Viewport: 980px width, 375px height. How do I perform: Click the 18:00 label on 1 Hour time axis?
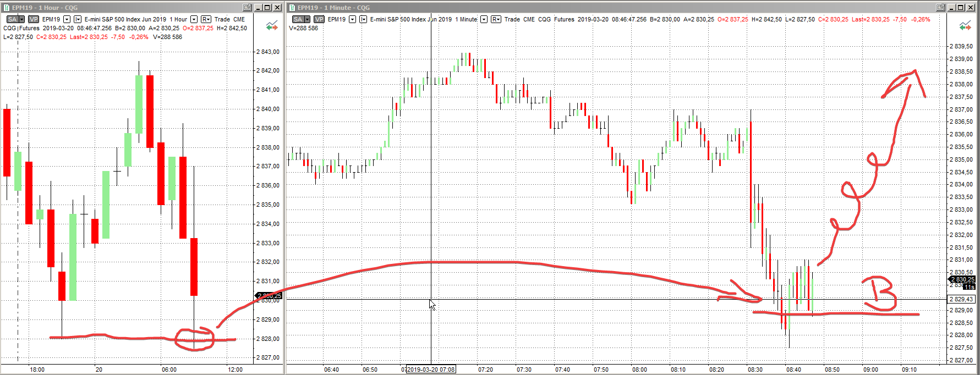pos(37,370)
